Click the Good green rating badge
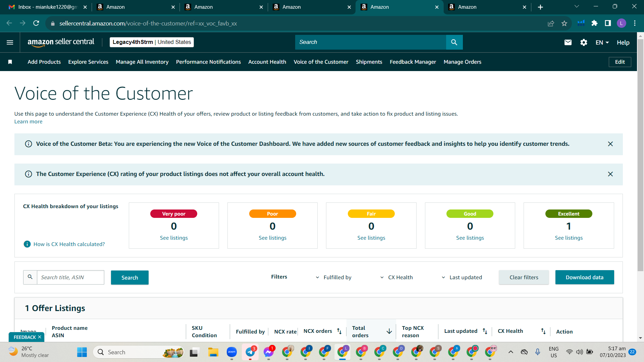The image size is (644, 362). pyautogui.click(x=470, y=214)
